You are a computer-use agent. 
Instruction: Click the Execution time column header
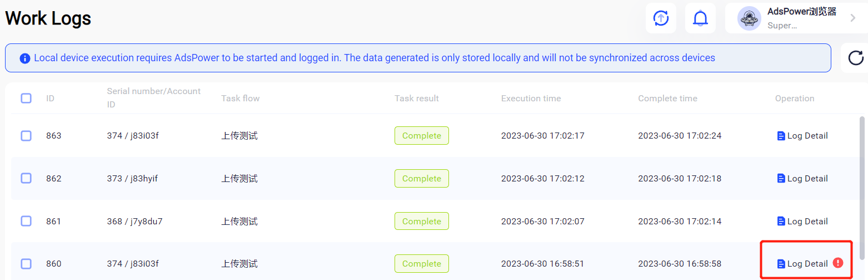pyautogui.click(x=531, y=99)
